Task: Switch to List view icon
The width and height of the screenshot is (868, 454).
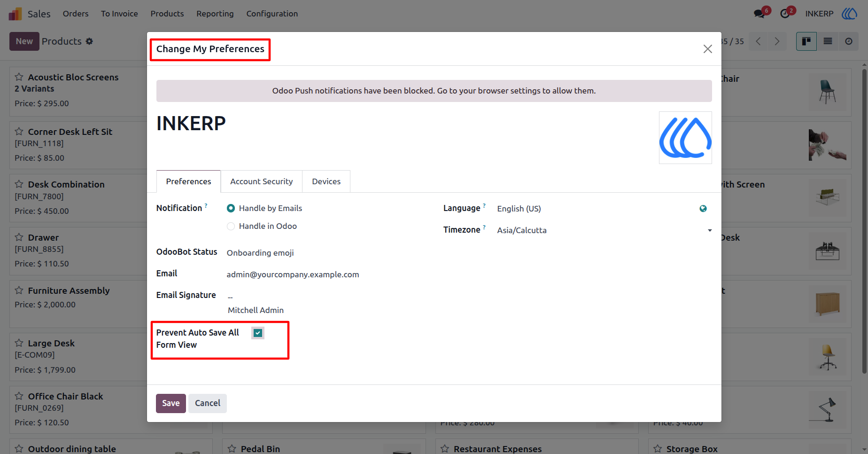Action: (828, 41)
